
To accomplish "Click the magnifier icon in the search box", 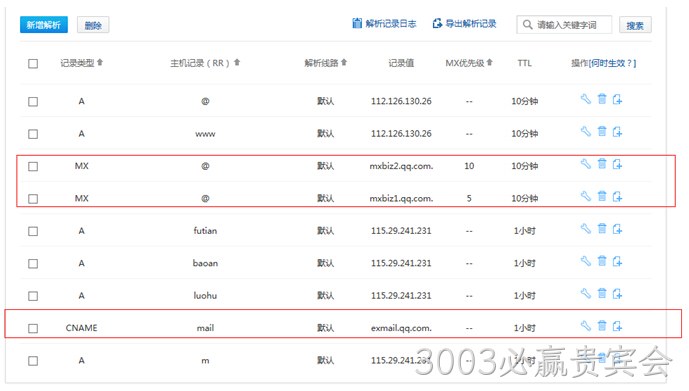I will click(528, 25).
